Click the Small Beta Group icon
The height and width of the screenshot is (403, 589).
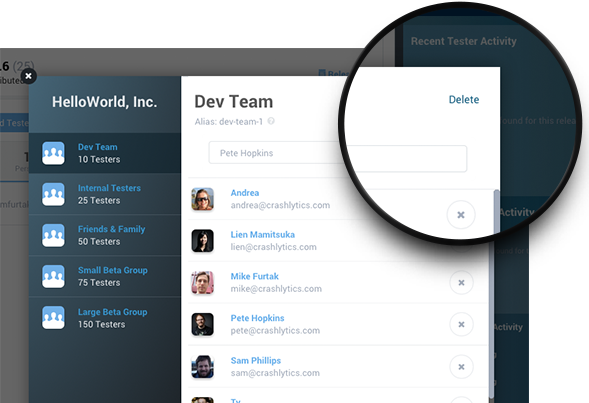53,276
